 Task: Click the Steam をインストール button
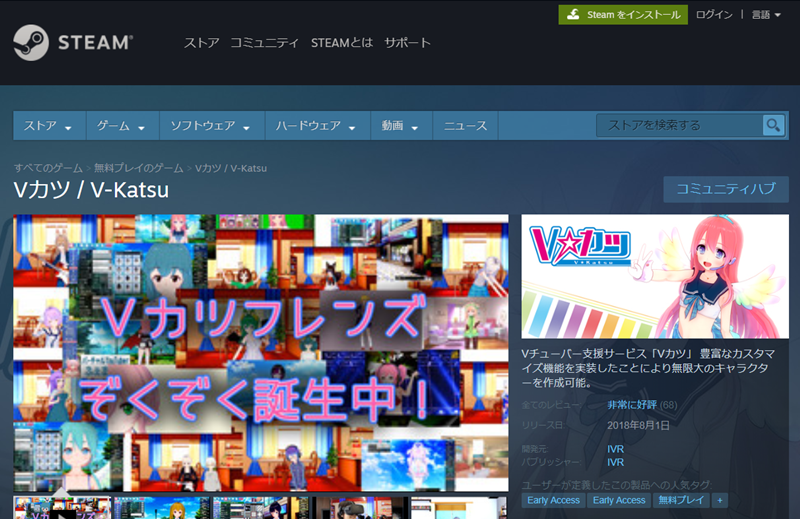(623, 15)
